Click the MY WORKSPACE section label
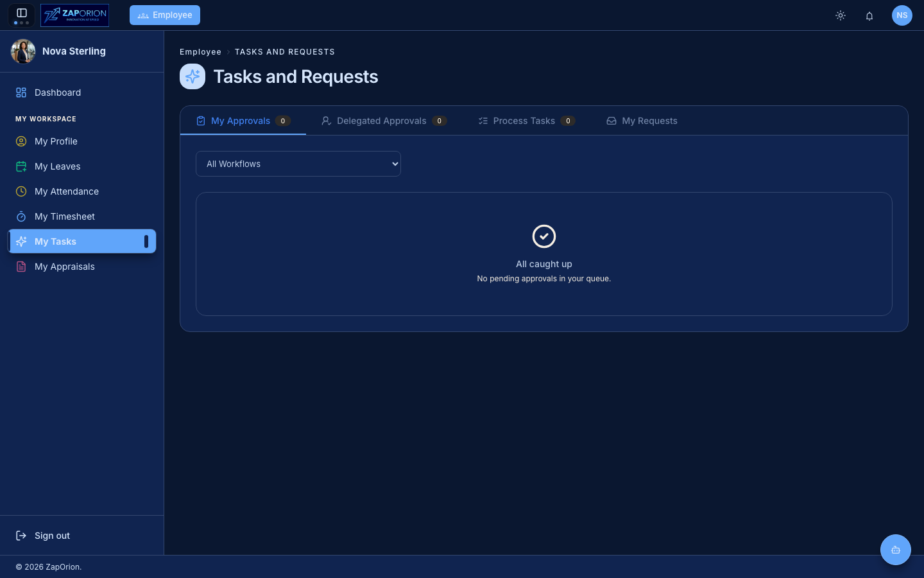Screen dimensions: 924x578 46,119
